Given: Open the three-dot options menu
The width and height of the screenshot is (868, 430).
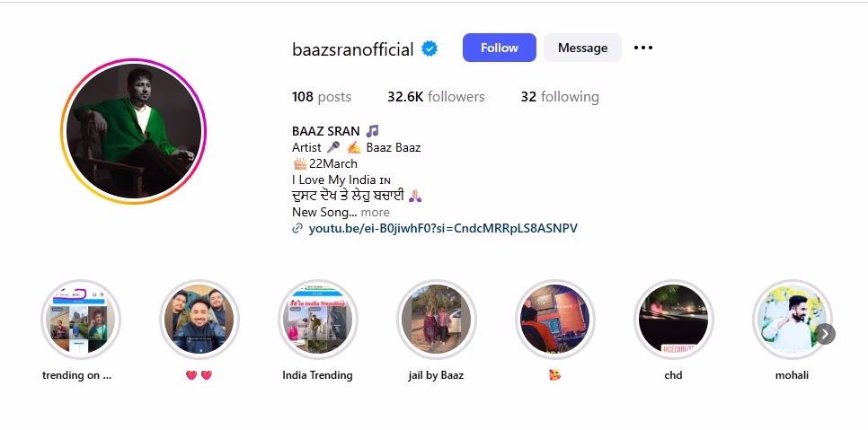Looking at the screenshot, I should tap(642, 48).
